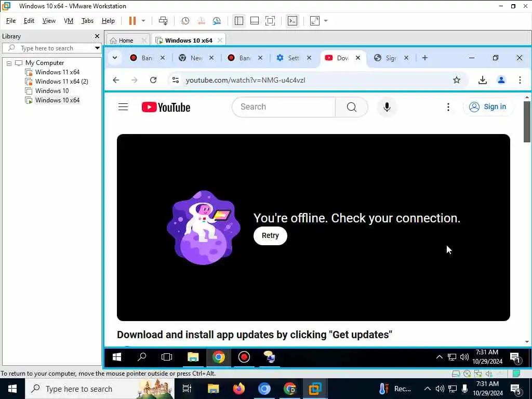Screen dimensions: 532x399
Task: Select Windows 10 x64 in library tree
Action: pos(57,100)
